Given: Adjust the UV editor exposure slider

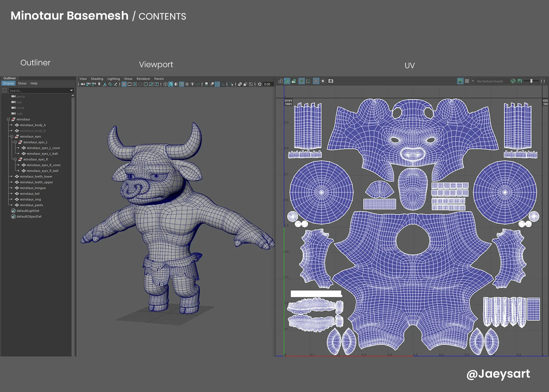Looking at the screenshot, I should 531,81.
